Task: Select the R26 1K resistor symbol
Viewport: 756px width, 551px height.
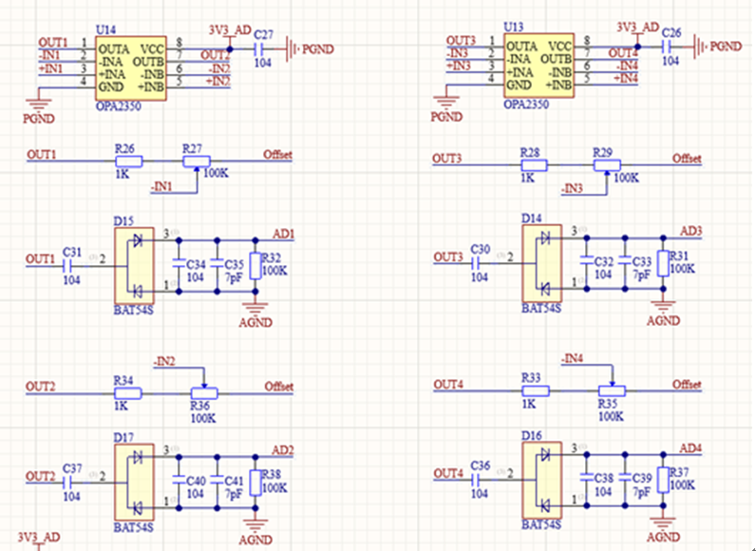Action: coord(129,161)
